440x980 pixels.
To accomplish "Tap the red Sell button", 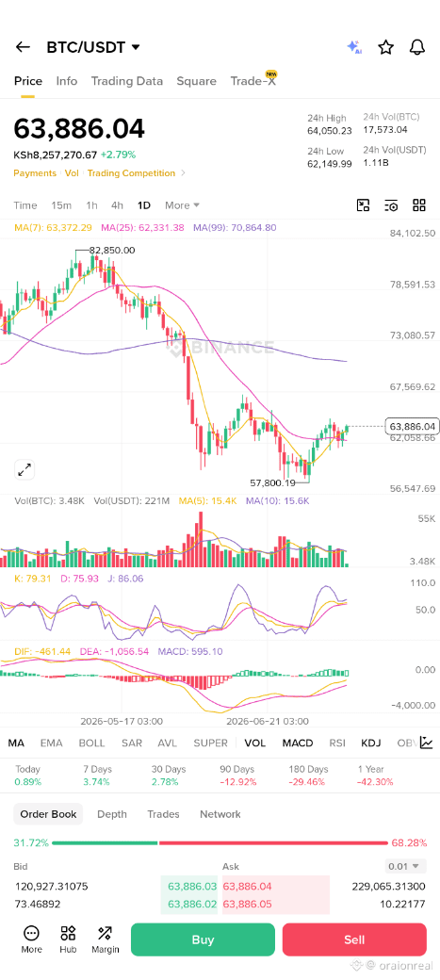I will 354,939.
